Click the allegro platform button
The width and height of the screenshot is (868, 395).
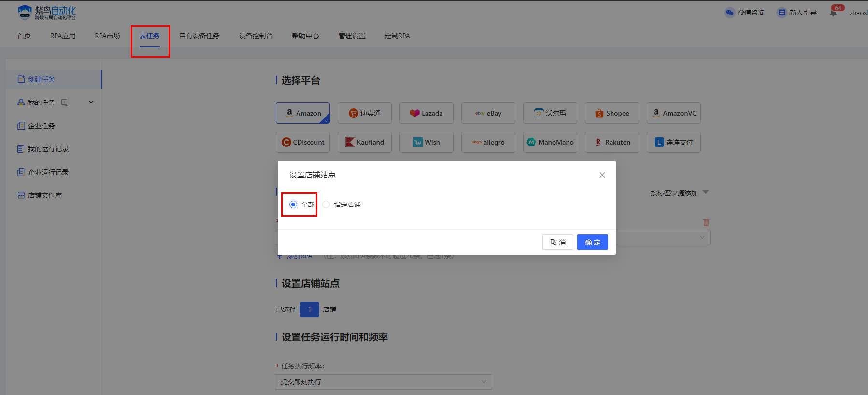click(488, 142)
